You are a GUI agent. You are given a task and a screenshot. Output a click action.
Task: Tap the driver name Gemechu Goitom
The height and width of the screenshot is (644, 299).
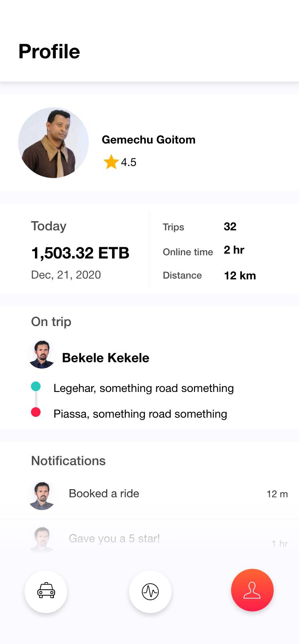[x=149, y=139]
